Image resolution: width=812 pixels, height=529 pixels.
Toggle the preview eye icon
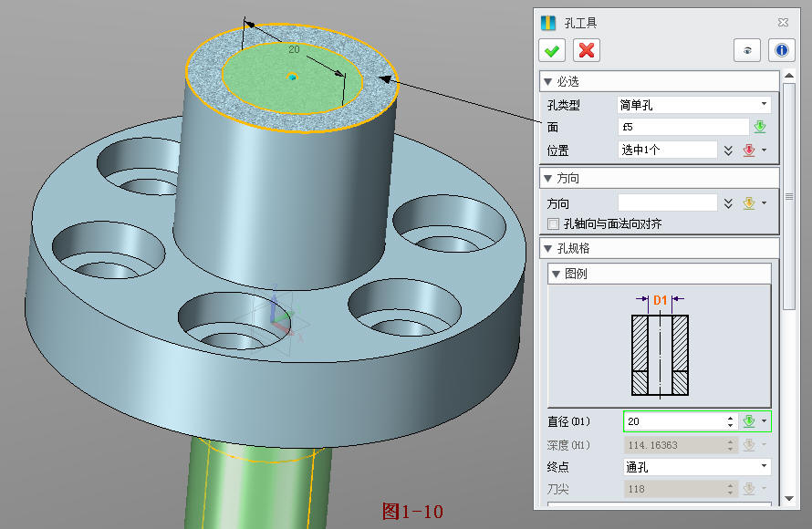[747, 50]
